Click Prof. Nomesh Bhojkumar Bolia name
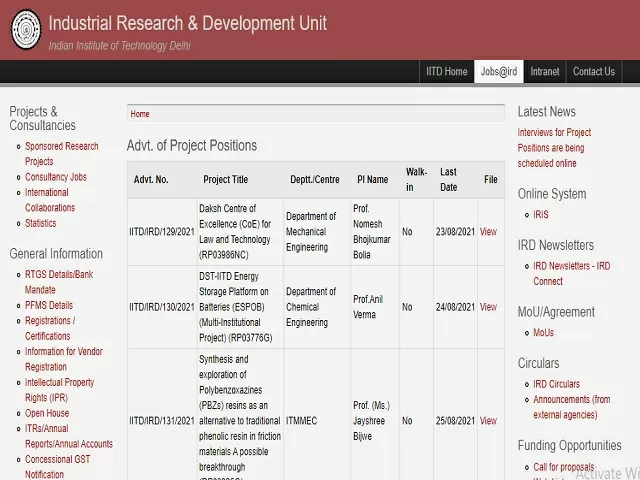Viewport: 640px width, 480px height. point(371,232)
